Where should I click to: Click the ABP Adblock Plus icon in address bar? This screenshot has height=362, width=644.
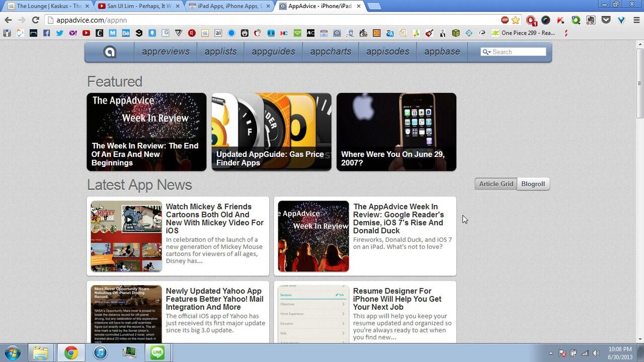(x=505, y=20)
